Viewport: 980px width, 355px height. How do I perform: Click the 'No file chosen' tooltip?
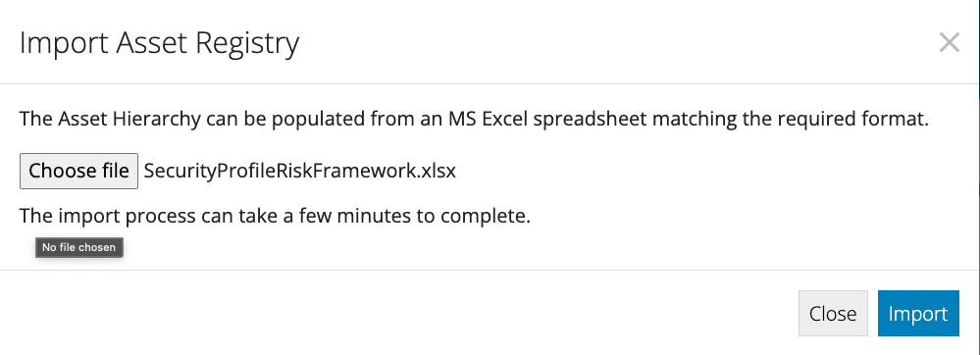coord(78,247)
